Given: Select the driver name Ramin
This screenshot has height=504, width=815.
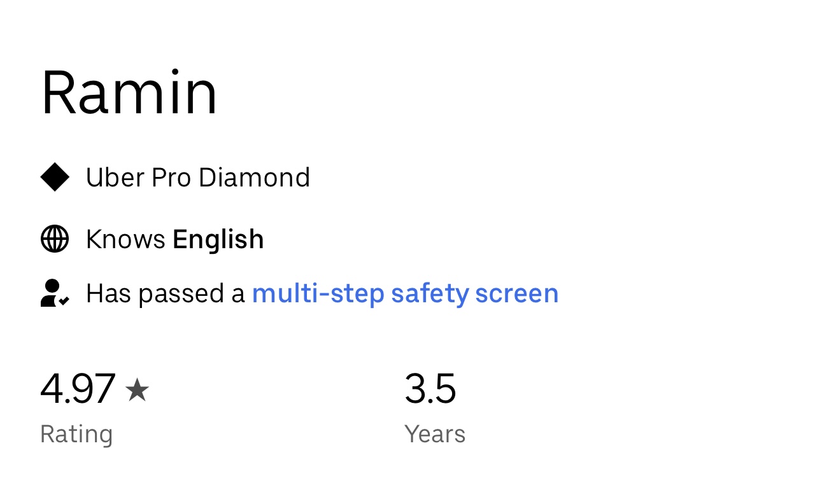Looking at the screenshot, I should click(x=129, y=93).
